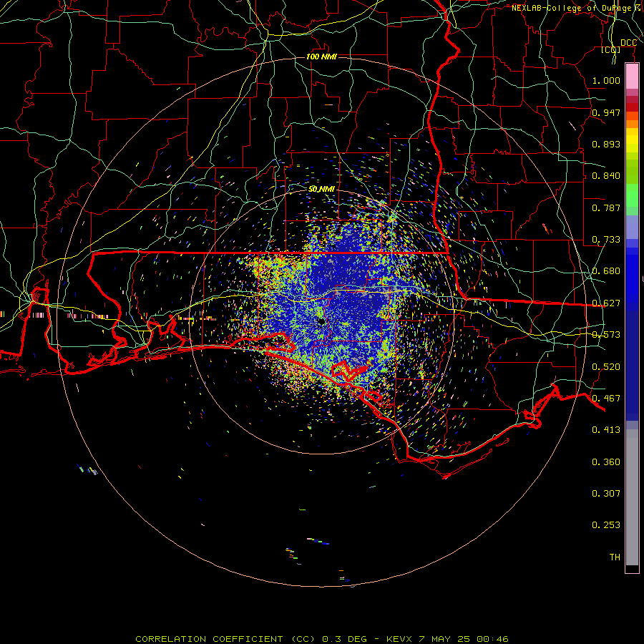Select the gray swatch near 0.307
The width and height of the screenshot is (644, 644).
tap(632, 497)
